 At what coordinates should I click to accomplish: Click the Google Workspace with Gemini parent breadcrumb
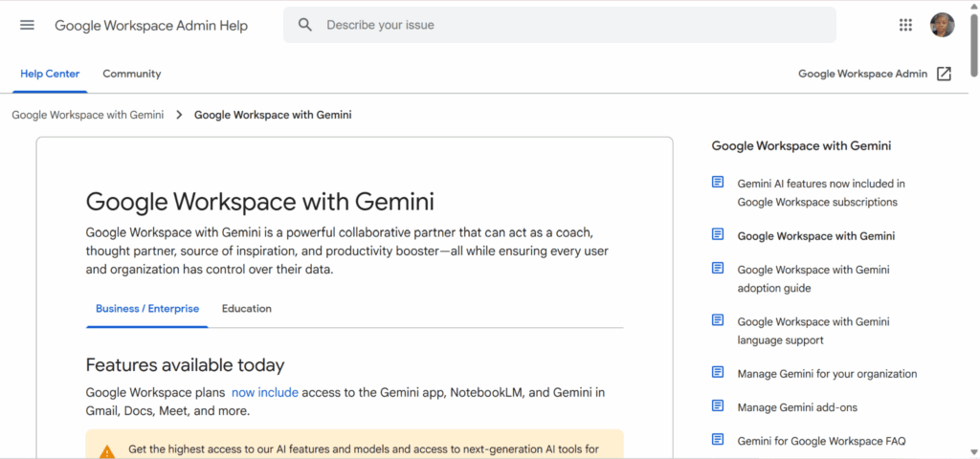point(88,115)
